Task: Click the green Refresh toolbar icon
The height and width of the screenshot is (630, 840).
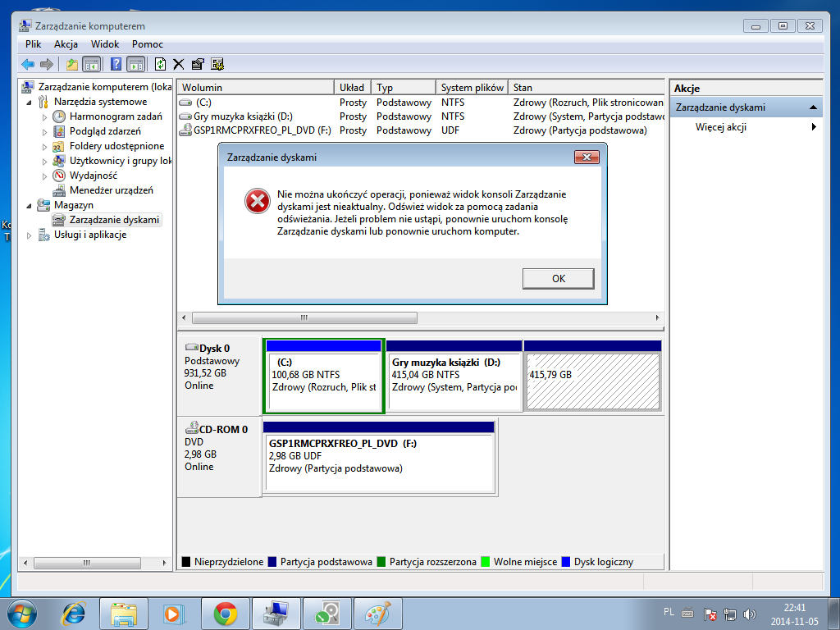Action: pyautogui.click(x=160, y=64)
